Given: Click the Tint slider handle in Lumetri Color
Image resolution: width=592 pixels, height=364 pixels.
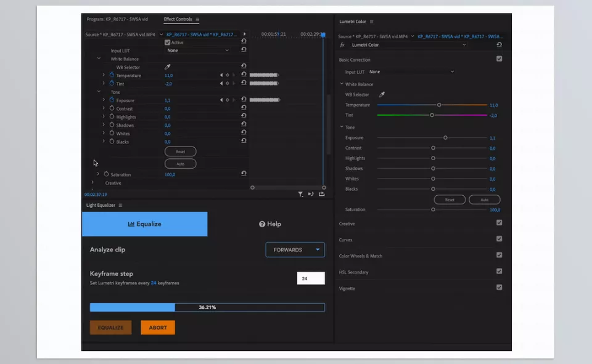Looking at the screenshot, I should click(432, 115).
